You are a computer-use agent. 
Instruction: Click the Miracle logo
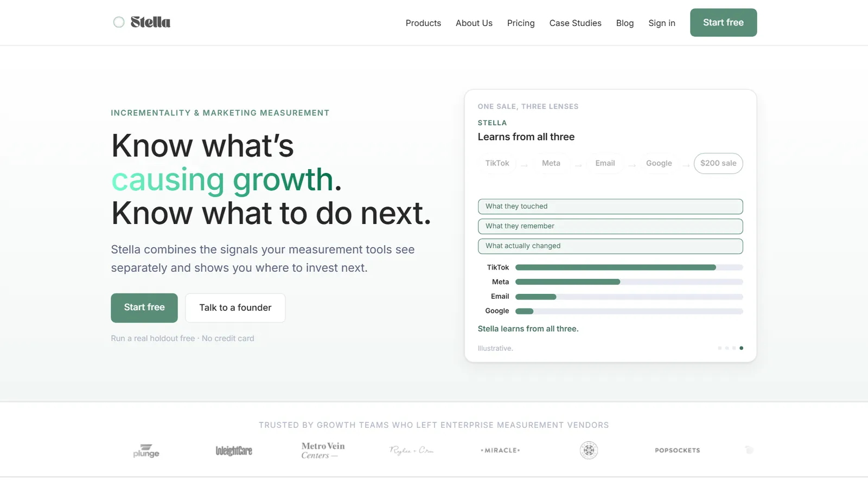click(500, 451)
